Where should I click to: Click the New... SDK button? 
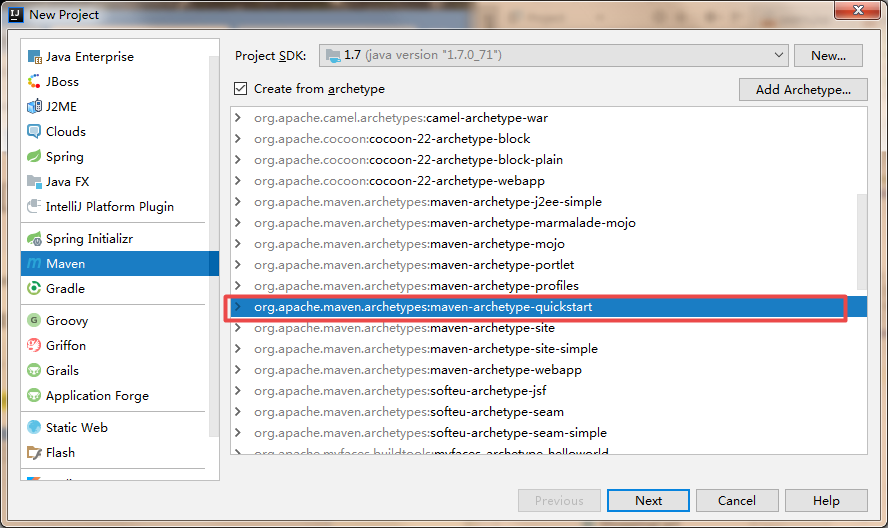(x=829, y=56)
